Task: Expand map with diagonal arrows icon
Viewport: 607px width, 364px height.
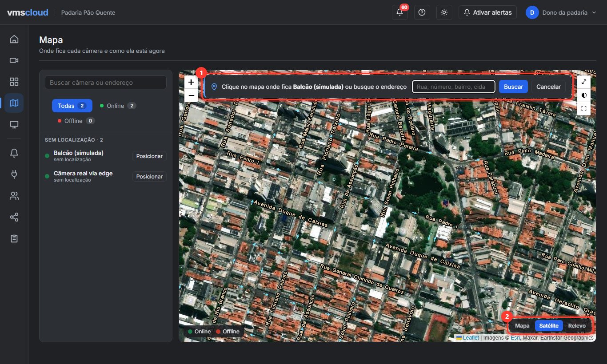Action: pos(584,82)
